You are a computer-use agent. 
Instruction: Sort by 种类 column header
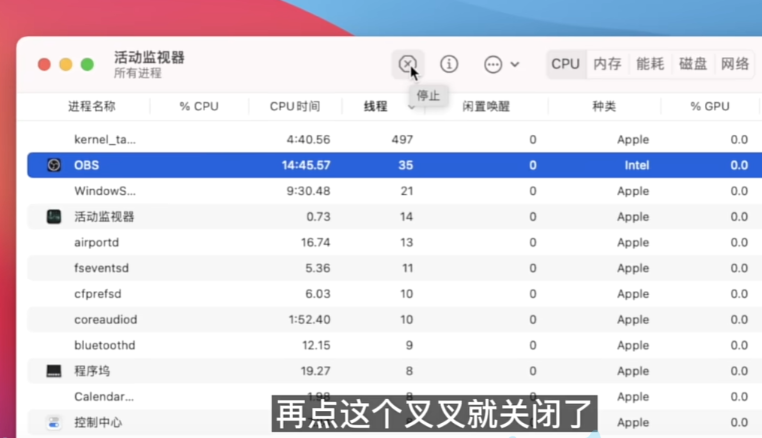click(x=604, y=106)
